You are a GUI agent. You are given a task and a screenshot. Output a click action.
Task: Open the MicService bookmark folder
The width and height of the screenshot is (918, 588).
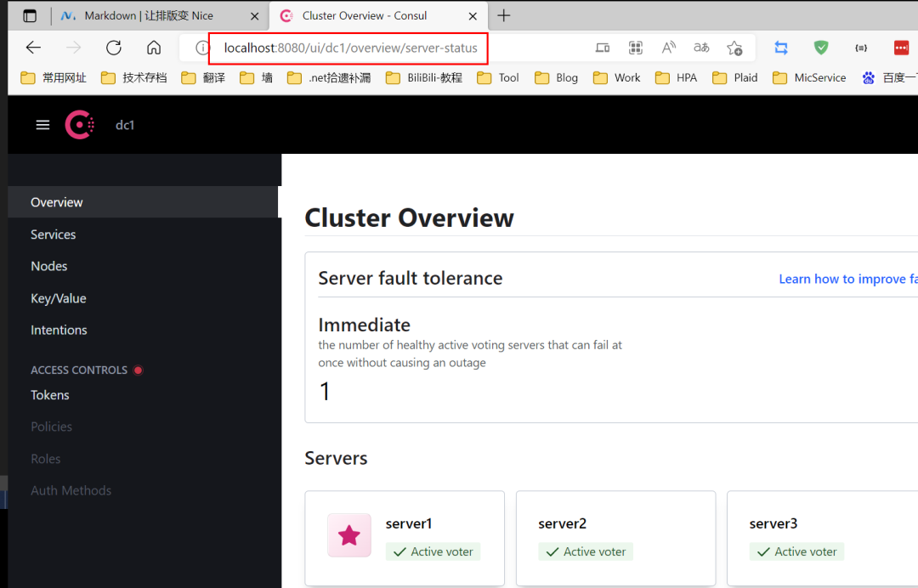click(809, 78)
